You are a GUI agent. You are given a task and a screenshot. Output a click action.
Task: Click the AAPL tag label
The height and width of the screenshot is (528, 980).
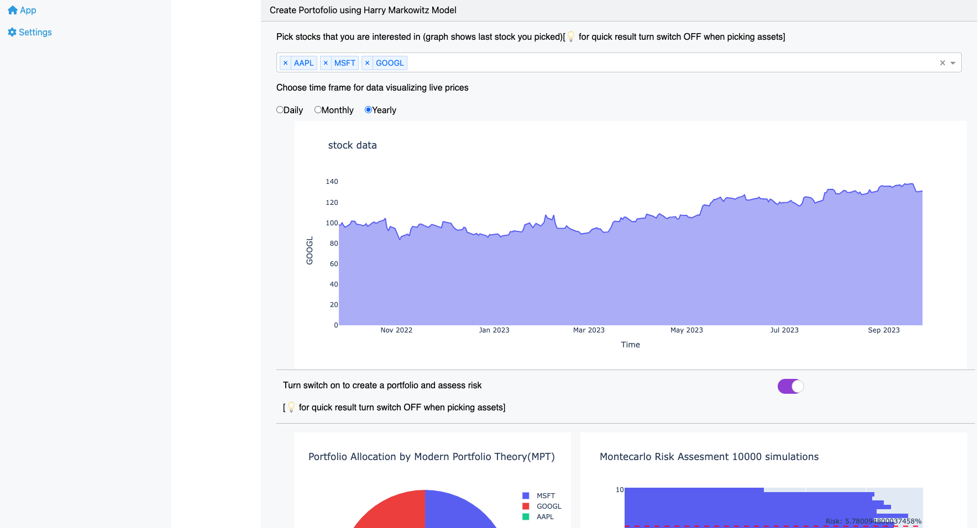[x=304, y=63]
